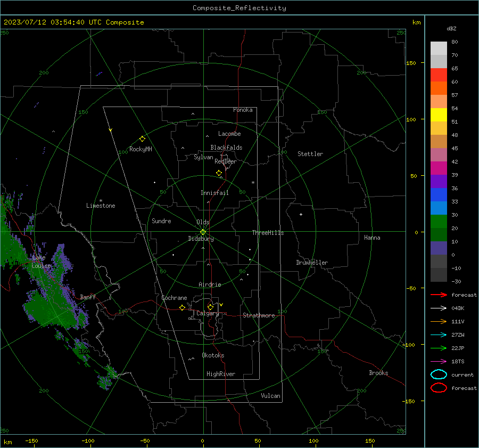Viewport: 479px width, 448px height.
Task: Click the light grey swatch between 80 and 70 dBZ
Action: click(x=439, y=48)
